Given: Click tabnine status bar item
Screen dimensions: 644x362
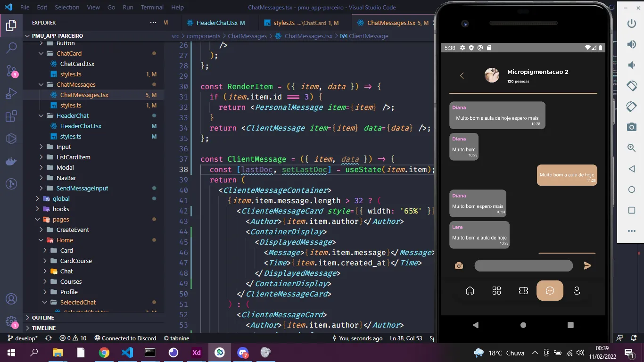Looking at the screenshot, I should point(176,338).
